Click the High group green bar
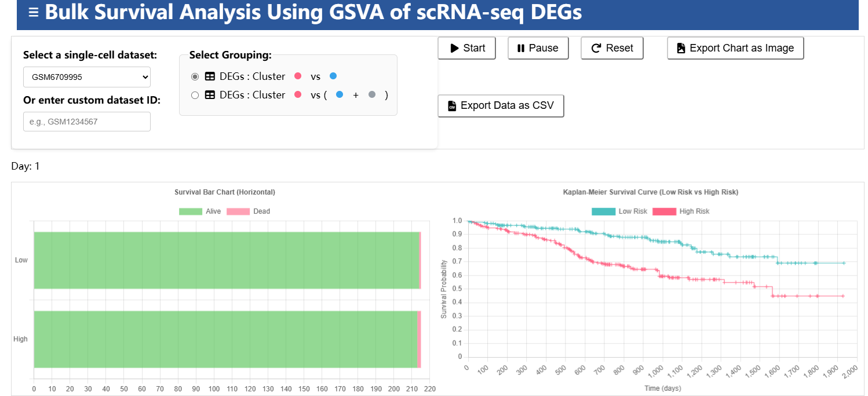Viewport: 868px width, 396px height. (225, 339)
